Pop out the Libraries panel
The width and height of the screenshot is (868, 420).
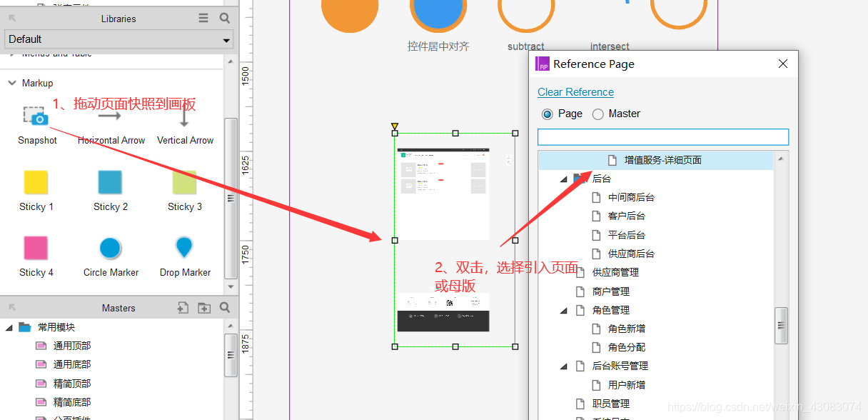click(12, 19)
